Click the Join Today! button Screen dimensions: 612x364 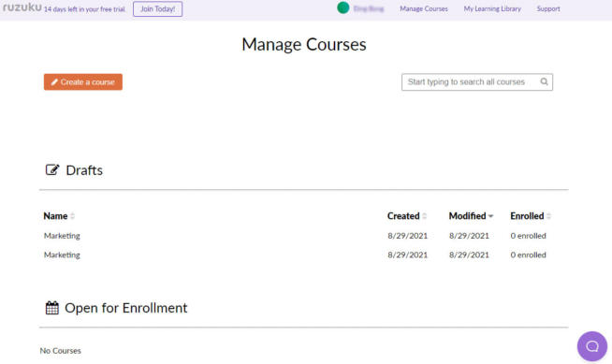(x=158, y=9)
